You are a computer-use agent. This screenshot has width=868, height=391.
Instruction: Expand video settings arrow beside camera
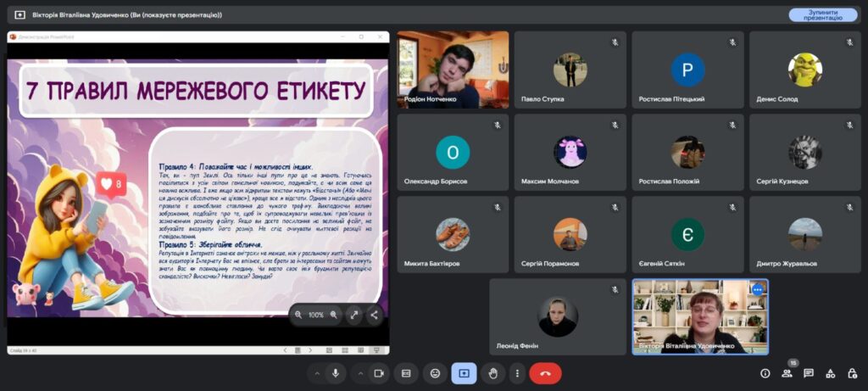point(358,373)
